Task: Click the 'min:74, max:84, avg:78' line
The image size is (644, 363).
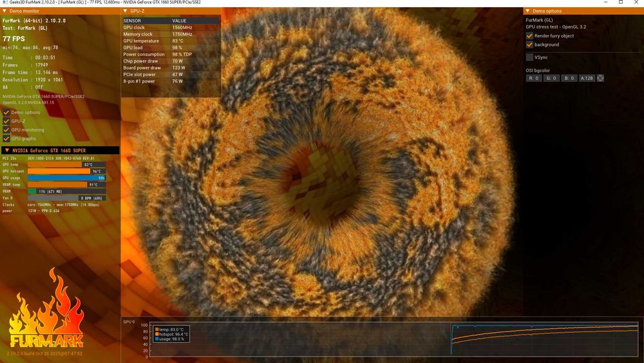Action: click(30, 48)
